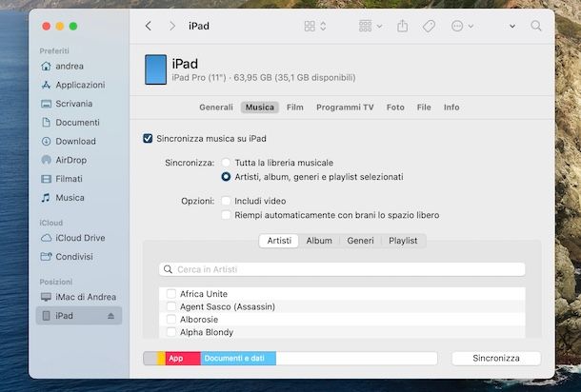
Task: Go forward with the right chevron
Action: 172,26
